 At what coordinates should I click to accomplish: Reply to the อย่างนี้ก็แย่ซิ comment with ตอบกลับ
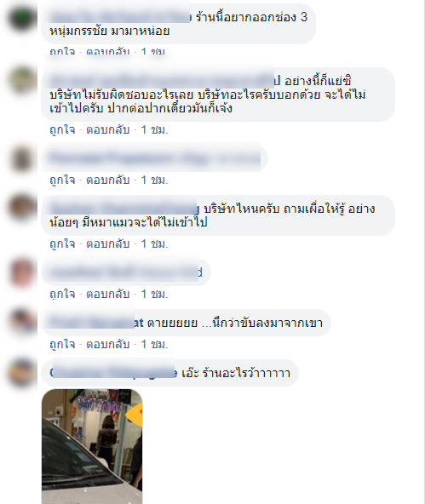pos(108,130)
